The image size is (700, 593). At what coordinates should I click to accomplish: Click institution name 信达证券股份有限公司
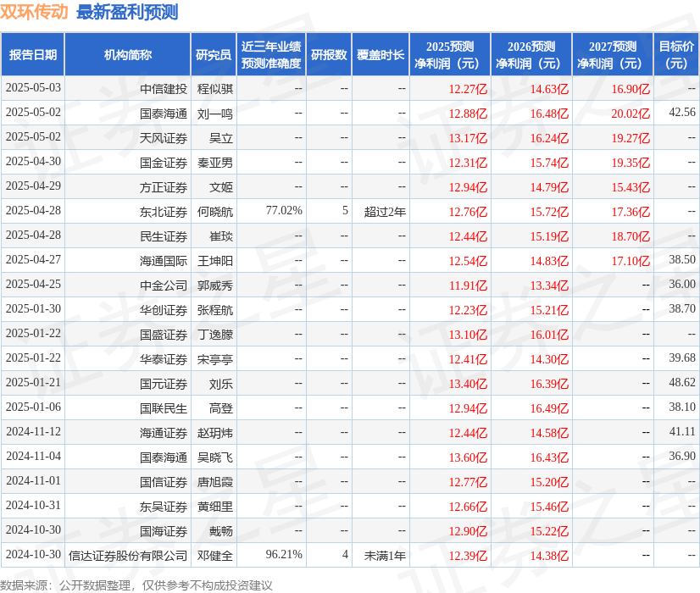click(128, 555)
